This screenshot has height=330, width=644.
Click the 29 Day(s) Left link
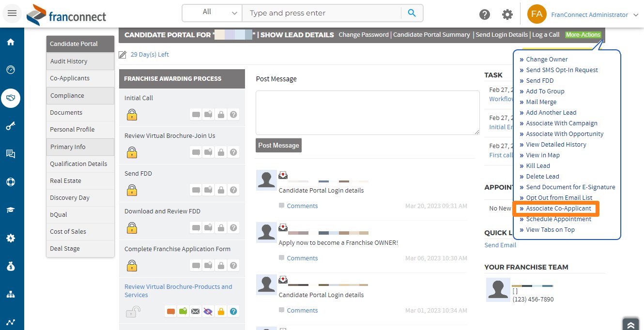pos(150,55)
